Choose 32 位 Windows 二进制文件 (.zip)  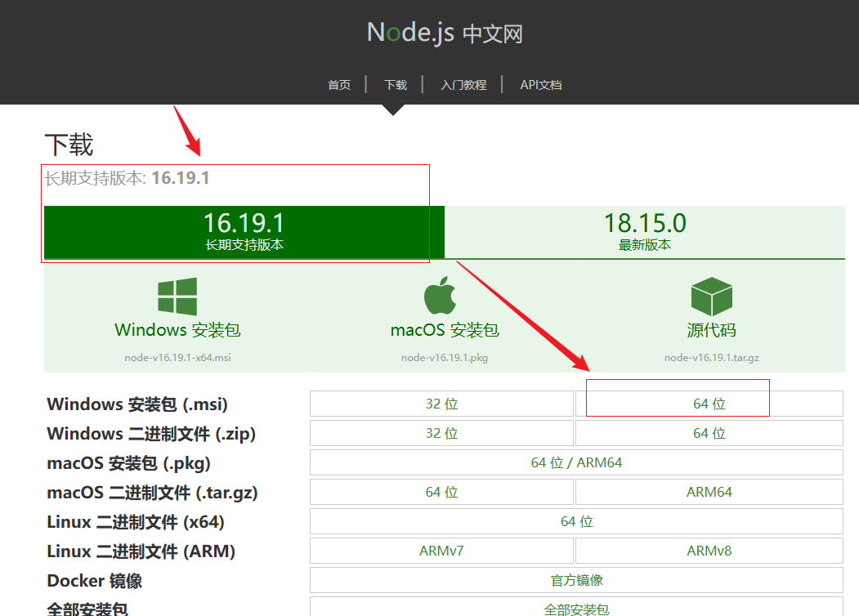tap(441, 432)
